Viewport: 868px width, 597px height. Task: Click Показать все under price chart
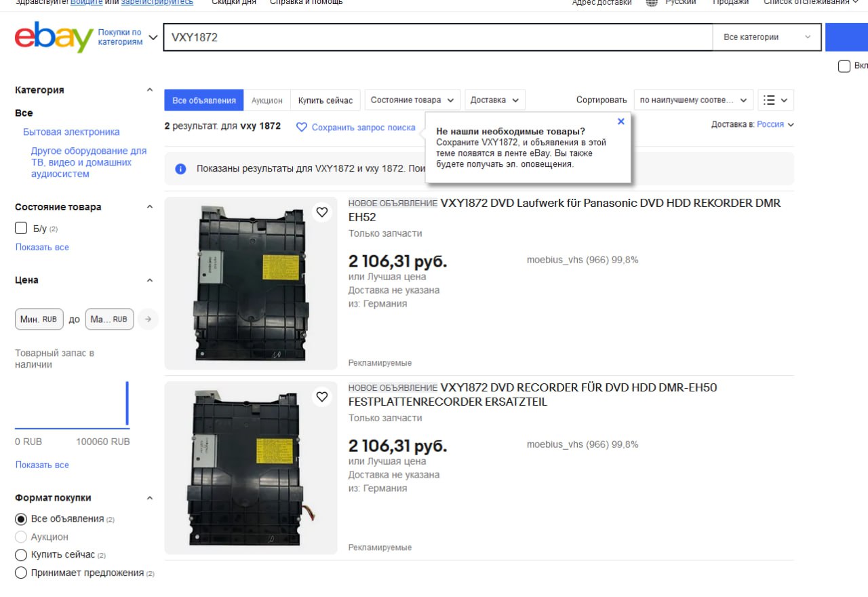[42, 465]
